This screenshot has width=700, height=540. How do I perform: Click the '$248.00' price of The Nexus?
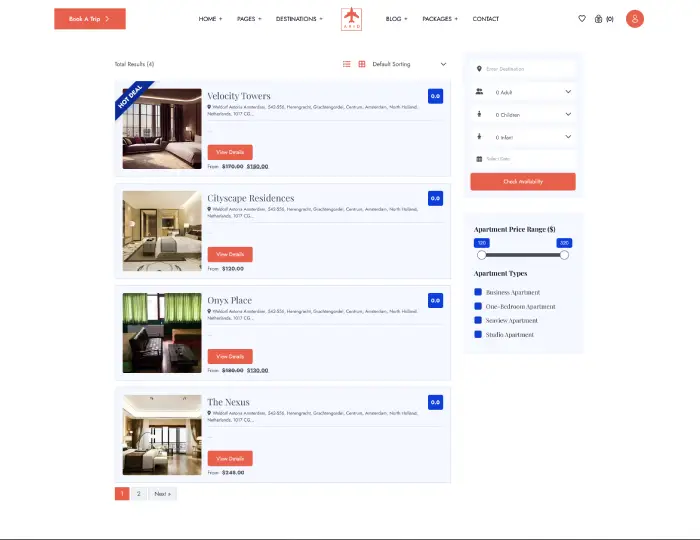tap(233, 473)
